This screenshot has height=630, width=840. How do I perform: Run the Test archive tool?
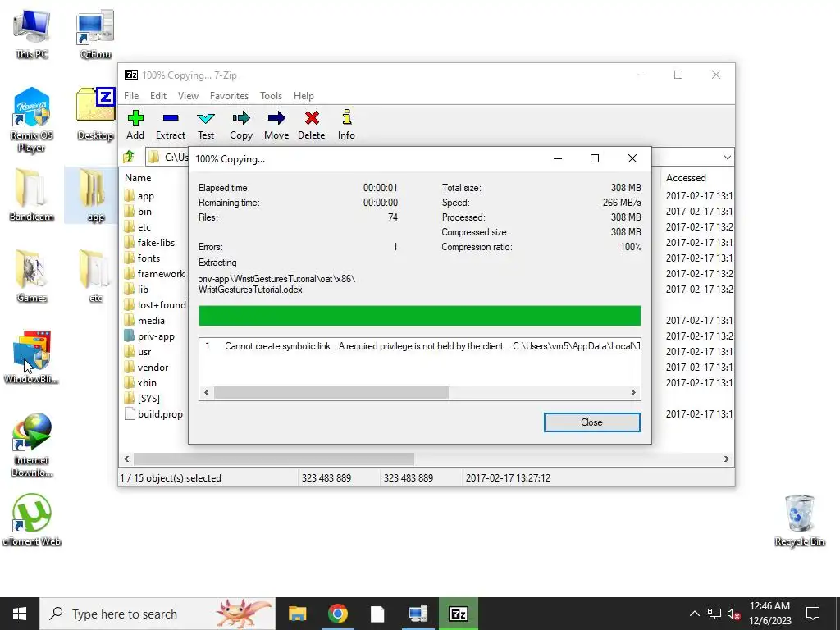206,125
